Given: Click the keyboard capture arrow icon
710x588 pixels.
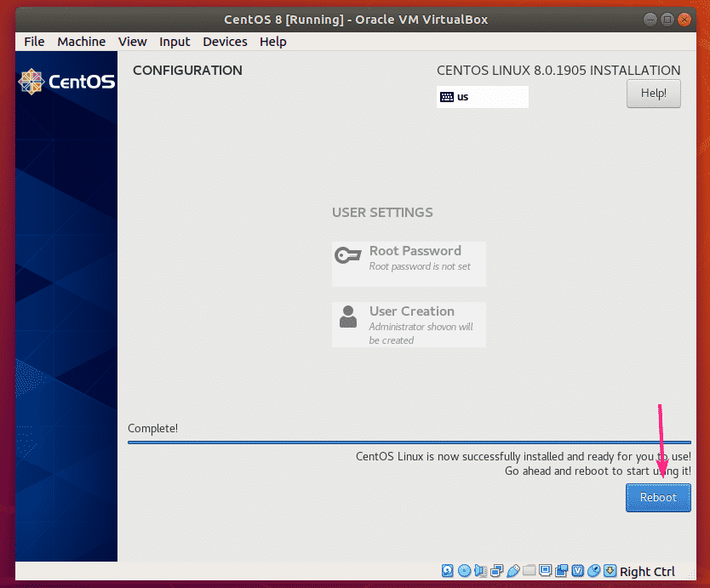Looking at the screenshot, I should [610, 571].
